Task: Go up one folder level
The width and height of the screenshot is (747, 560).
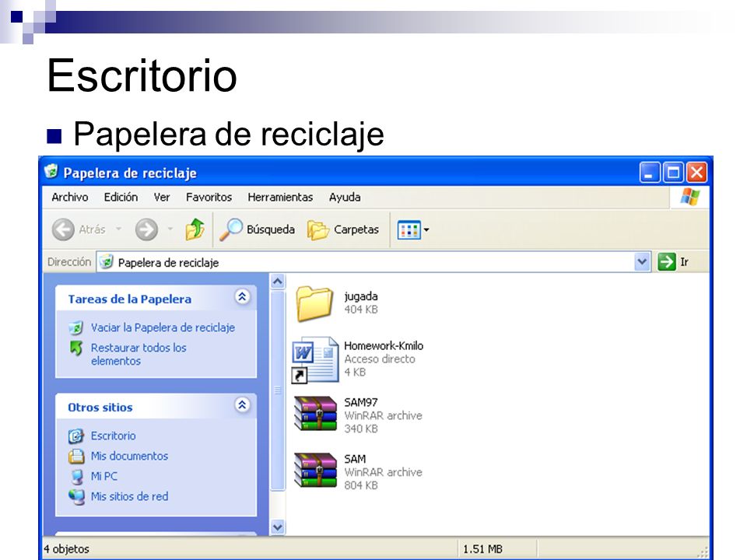Action: [x=195, y=229]
